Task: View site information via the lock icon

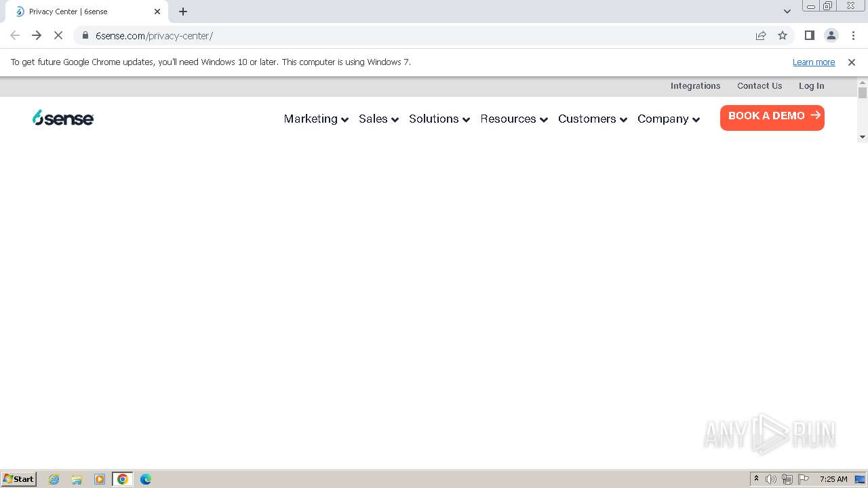Action: pos(85,35)
